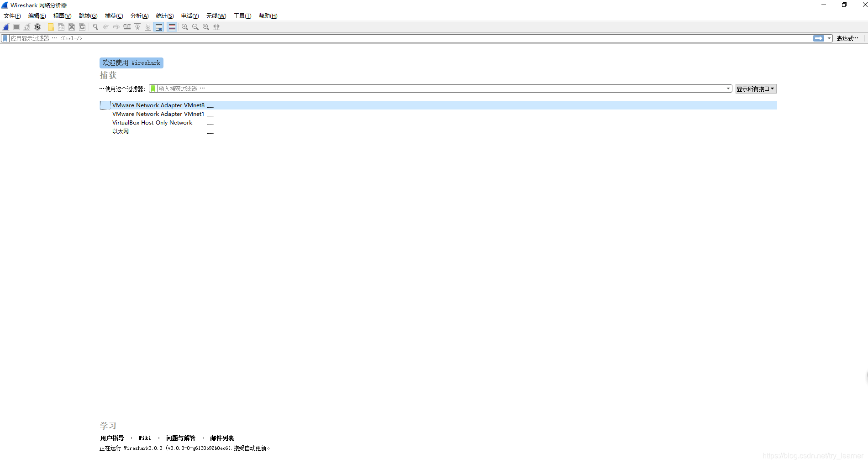Open a capture file via the folder icon
The image size is (868, 464).
(51, 27)
